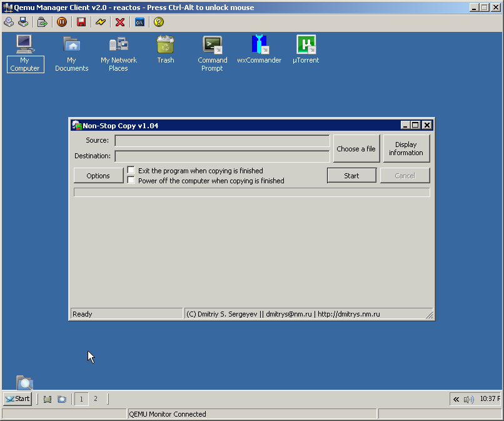504x421 pixels.
Task: Click the pause VM icon in Qemu toolbar
Action: [62, 22]
